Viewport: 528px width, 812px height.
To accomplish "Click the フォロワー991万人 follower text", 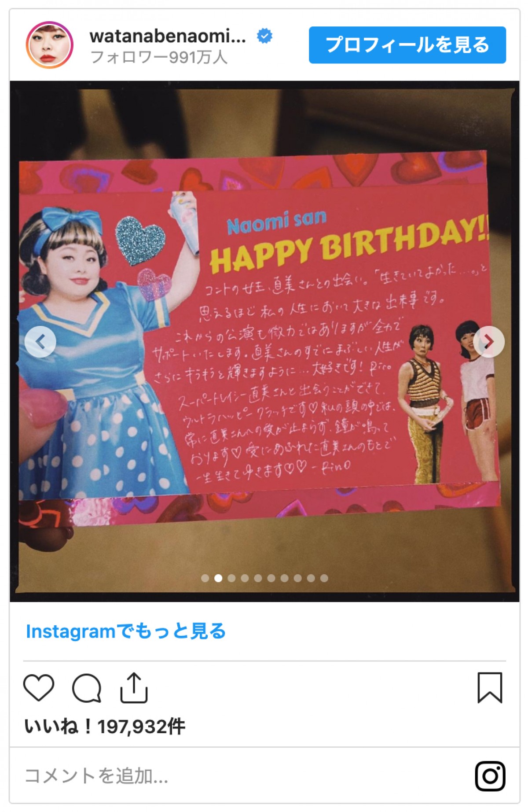I will [158, 58].
